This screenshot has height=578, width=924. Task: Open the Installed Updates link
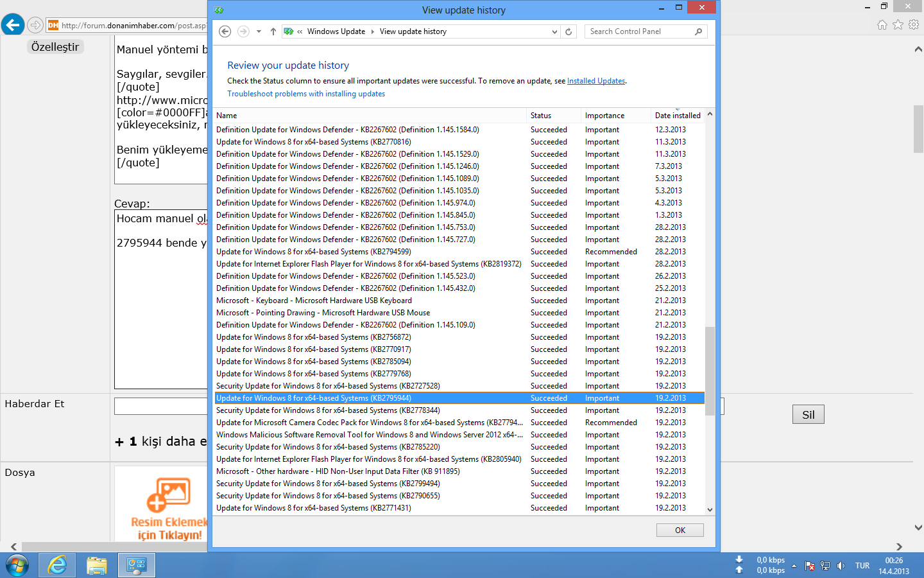tap(596, 81)
